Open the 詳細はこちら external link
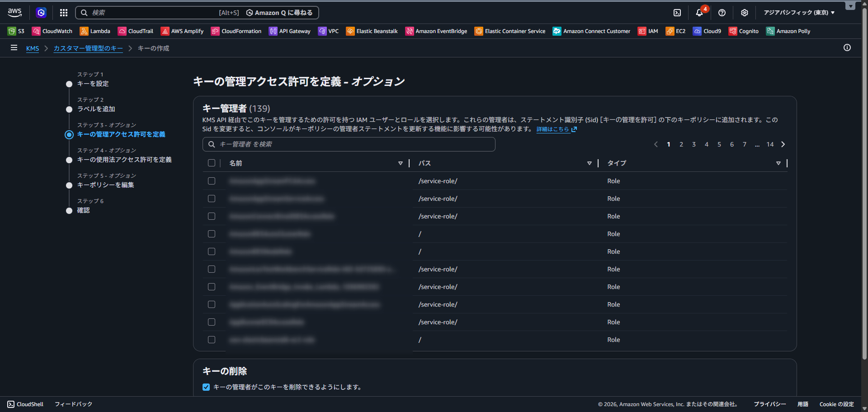This screenshot has height=412, width=868. click(557, 129)
